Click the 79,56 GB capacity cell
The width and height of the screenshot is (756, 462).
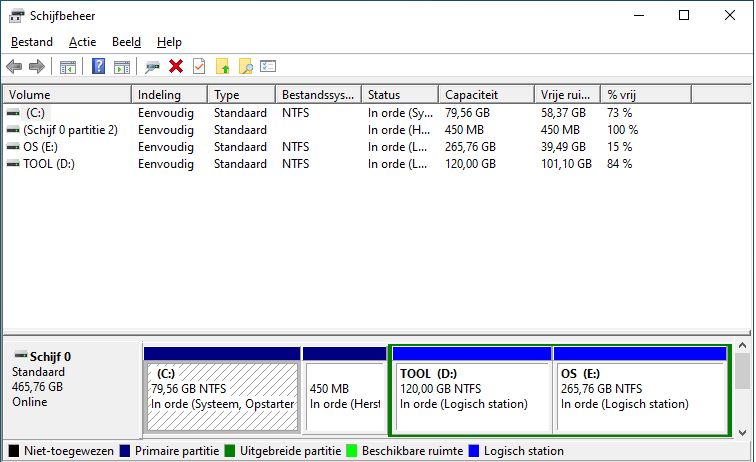tap(467, 113)
